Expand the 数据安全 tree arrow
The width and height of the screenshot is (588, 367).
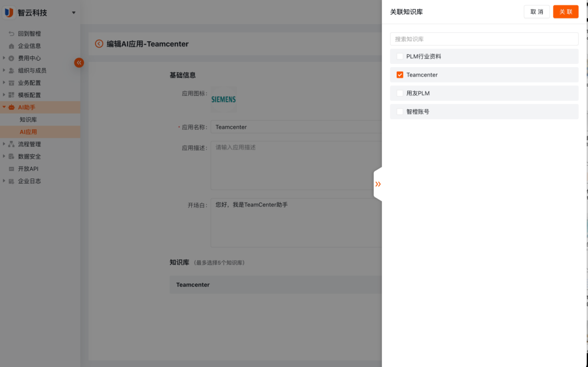tap(4, 156)
